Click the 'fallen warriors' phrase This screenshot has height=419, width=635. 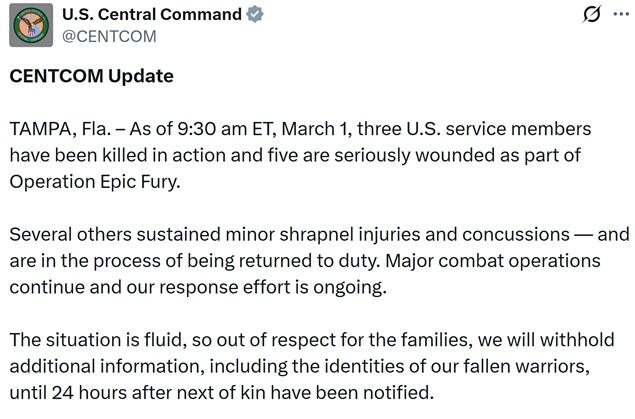pyautogui.click(x=518, y=365)
